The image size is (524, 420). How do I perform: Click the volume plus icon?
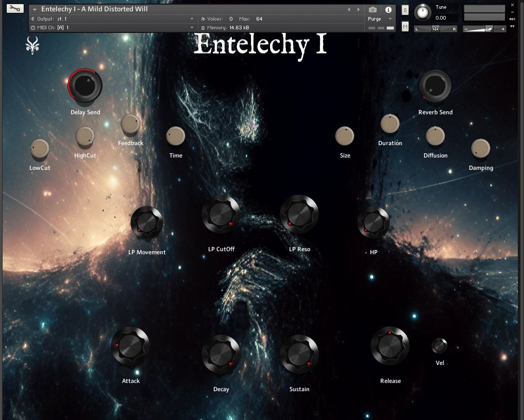(x=503, y=29)
